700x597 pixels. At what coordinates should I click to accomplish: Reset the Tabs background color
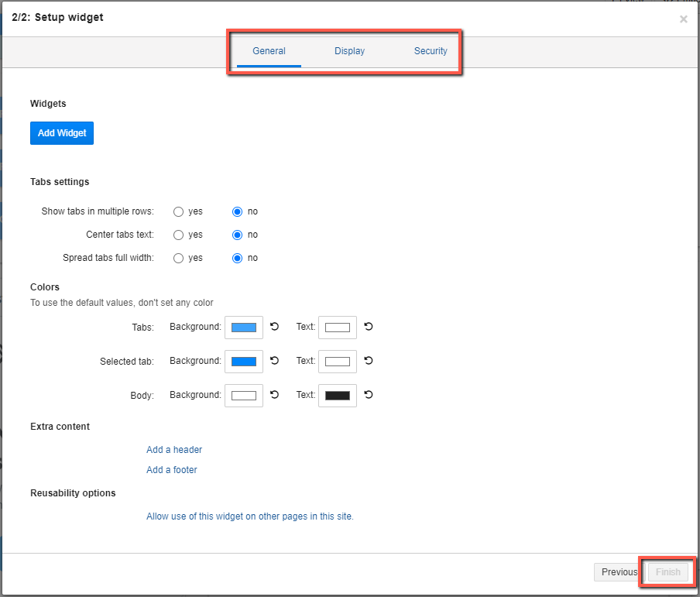tap(275, 327)
